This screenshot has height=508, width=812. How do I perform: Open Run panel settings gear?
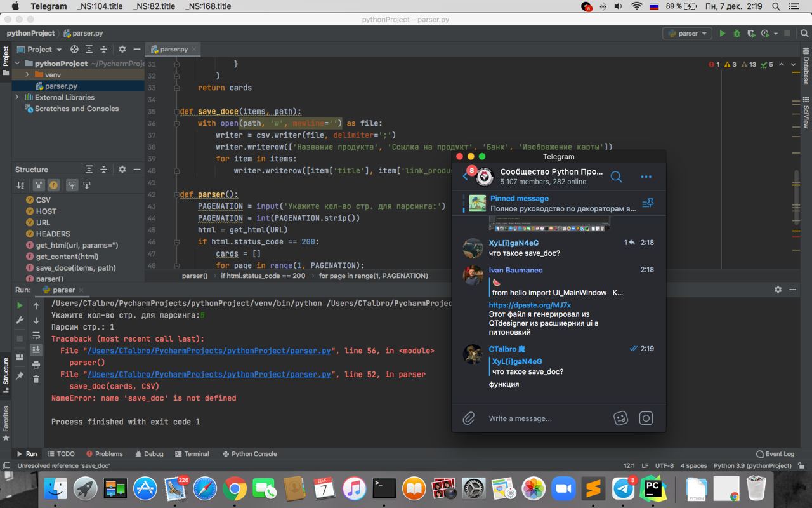(778, 290)
